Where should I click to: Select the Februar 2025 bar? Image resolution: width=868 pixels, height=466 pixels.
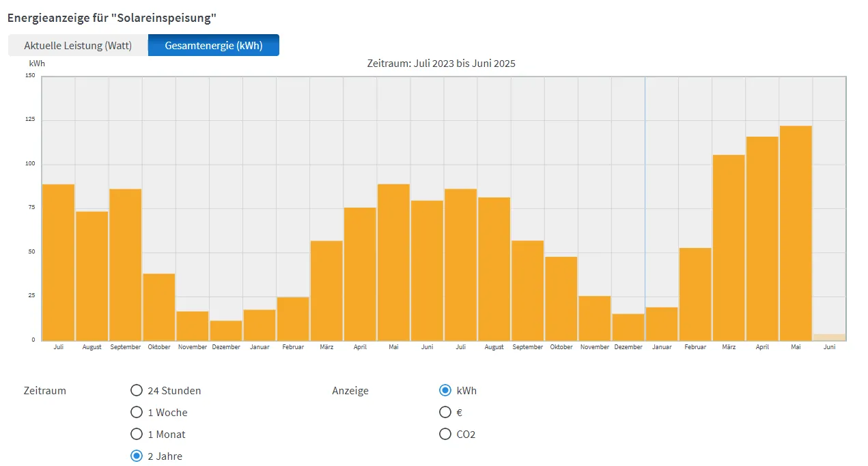[x=695, y=294]
